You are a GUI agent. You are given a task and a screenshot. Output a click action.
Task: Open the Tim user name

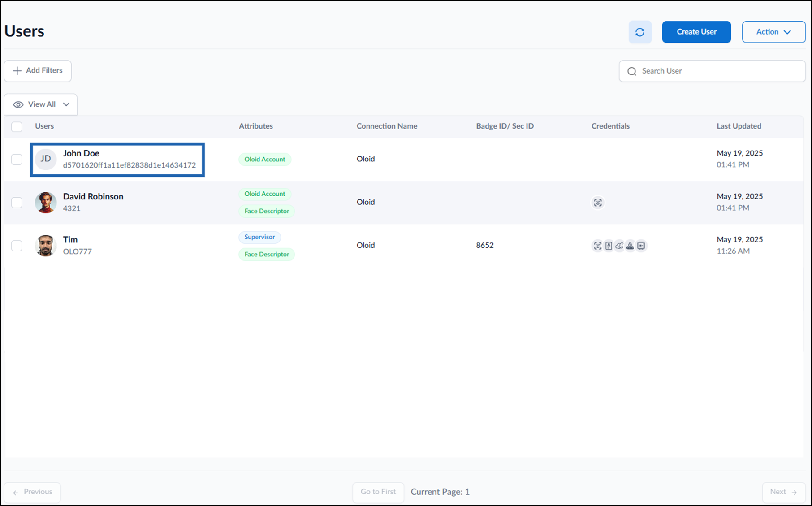pyautogui.click(x=70, y=240)
